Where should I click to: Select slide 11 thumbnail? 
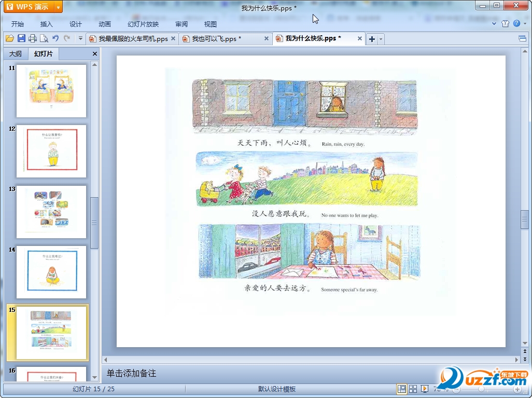[x=51, y=91]
